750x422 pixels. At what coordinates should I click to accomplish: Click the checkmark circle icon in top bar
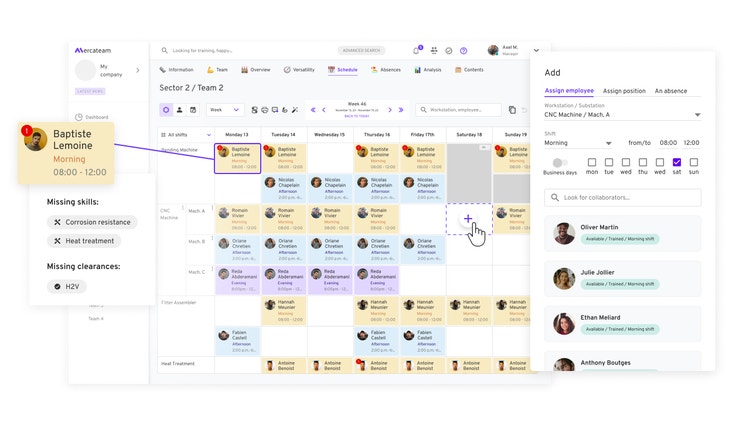(449, 51)
